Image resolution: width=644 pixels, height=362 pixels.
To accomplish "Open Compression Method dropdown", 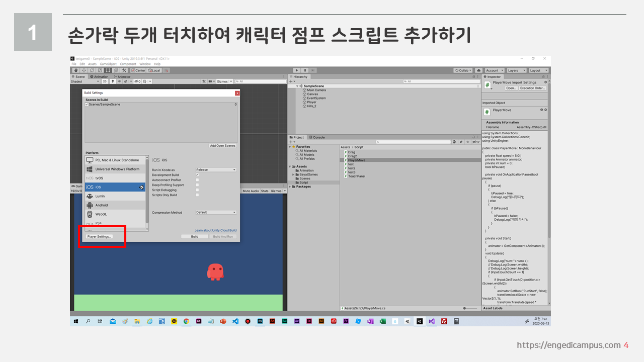I will (x=216, y=212).
